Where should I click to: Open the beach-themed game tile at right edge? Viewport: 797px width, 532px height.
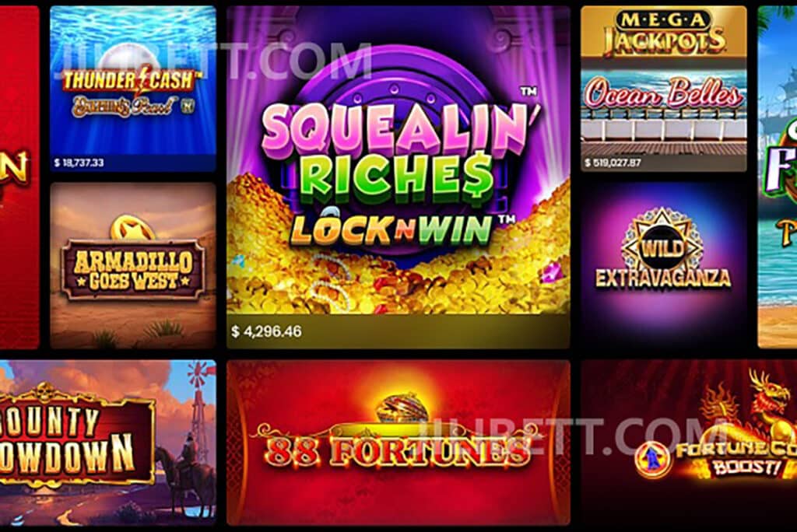pyautogui.click(x=778, y=177)
